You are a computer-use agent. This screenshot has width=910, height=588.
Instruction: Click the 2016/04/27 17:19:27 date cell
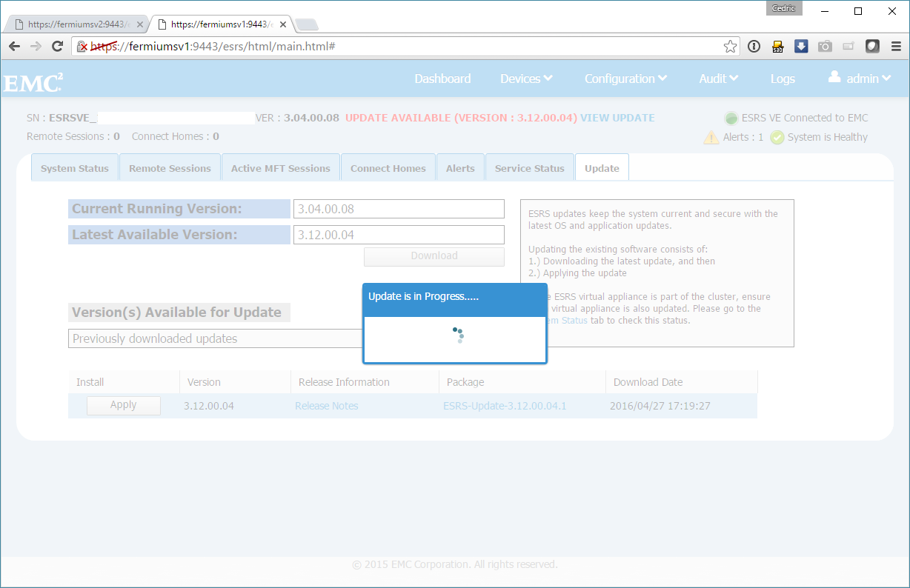coord(660,406)
